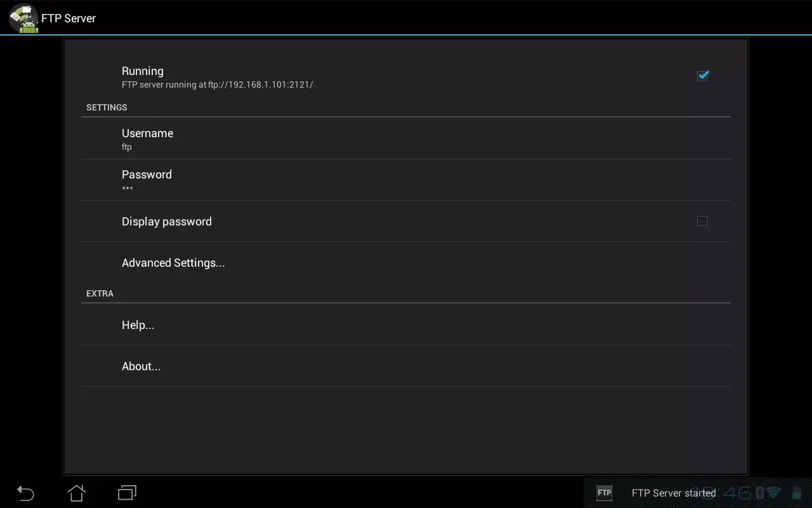Tap the SETTINGS section header
Screen dimensions: 812x508
point(107,107)
